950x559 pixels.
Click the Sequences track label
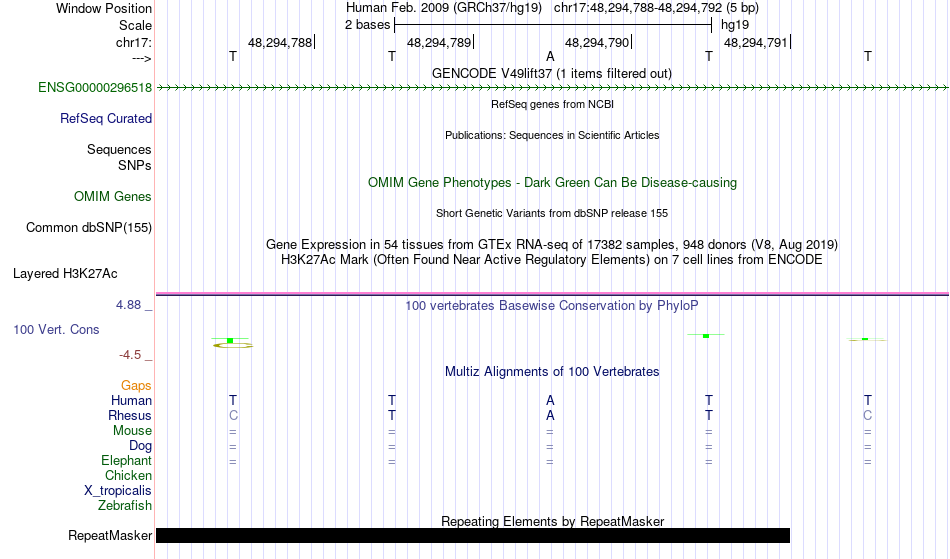(119, 149)
